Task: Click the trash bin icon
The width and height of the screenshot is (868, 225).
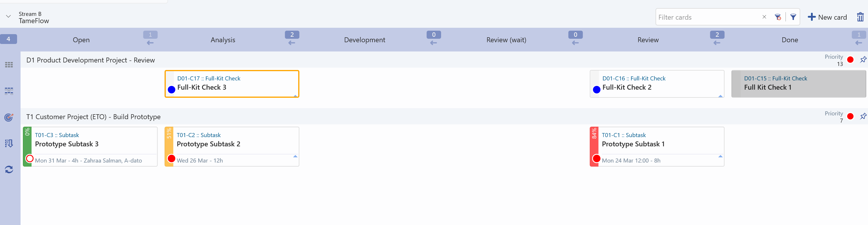Action: (860, 17)
